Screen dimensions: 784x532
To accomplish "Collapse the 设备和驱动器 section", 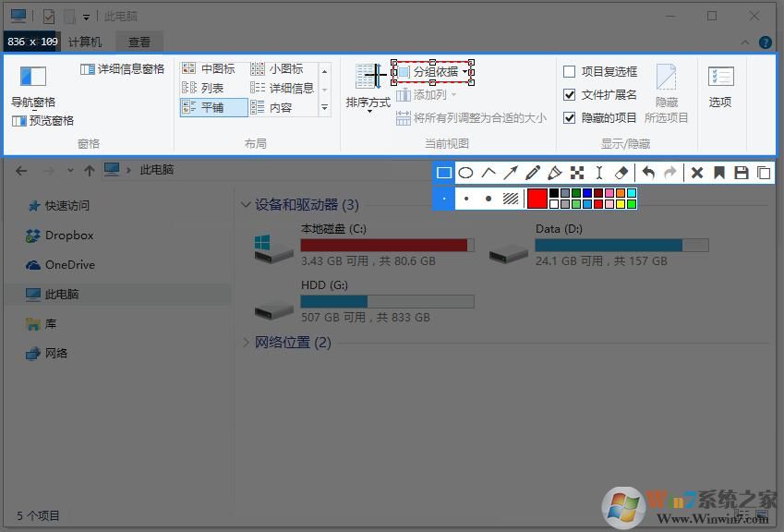I will tap(246, 205).
